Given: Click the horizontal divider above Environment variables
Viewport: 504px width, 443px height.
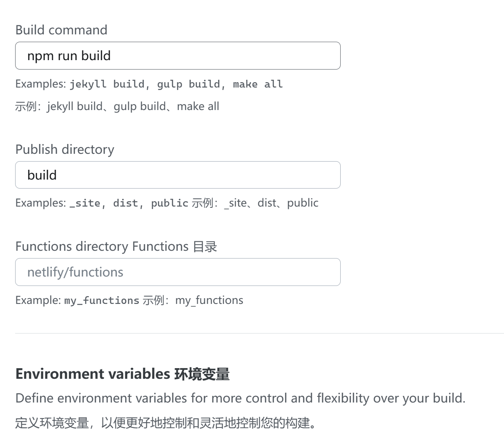Looking at the screenshot, I should pyautogui.click(x=260, y=333).
